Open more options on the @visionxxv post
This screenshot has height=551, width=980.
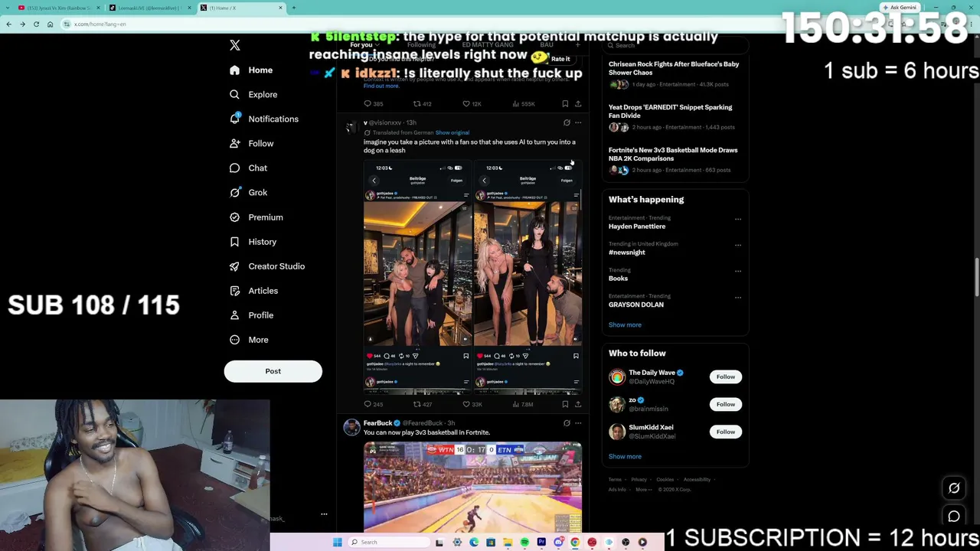578,122
